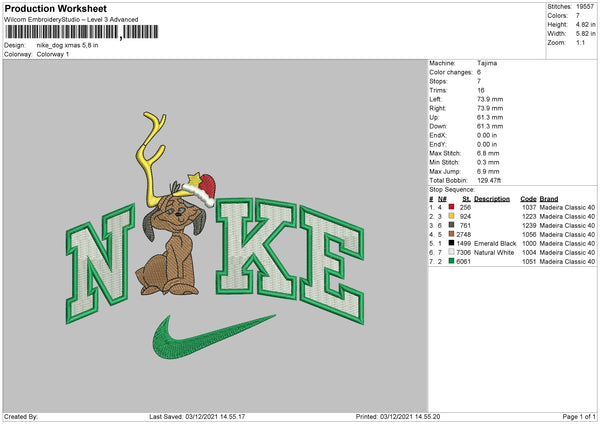
Task: Click the Emerald Black description
Action: pos(495,243)
